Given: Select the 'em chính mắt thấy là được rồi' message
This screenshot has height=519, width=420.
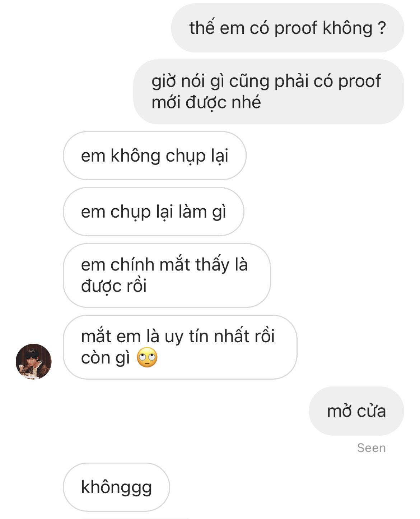Looking at the screenshot, I should pyautogui.click(x=167, y=275).
